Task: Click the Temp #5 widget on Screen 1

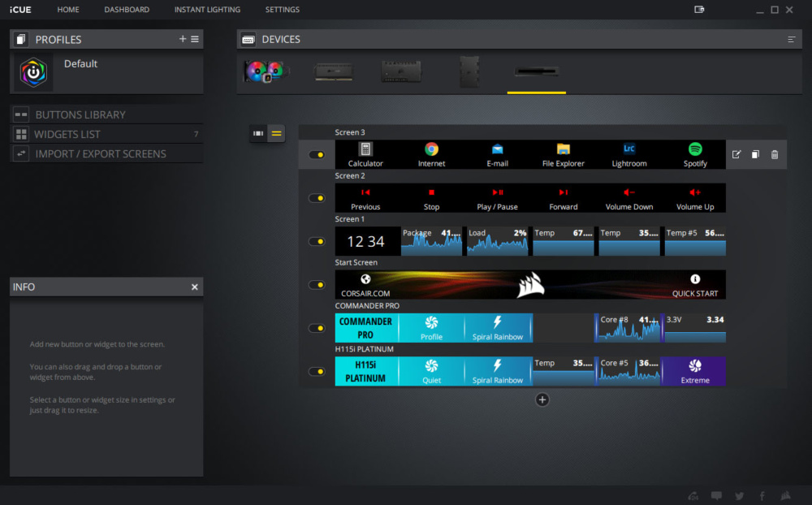Action: pos(695,241)
